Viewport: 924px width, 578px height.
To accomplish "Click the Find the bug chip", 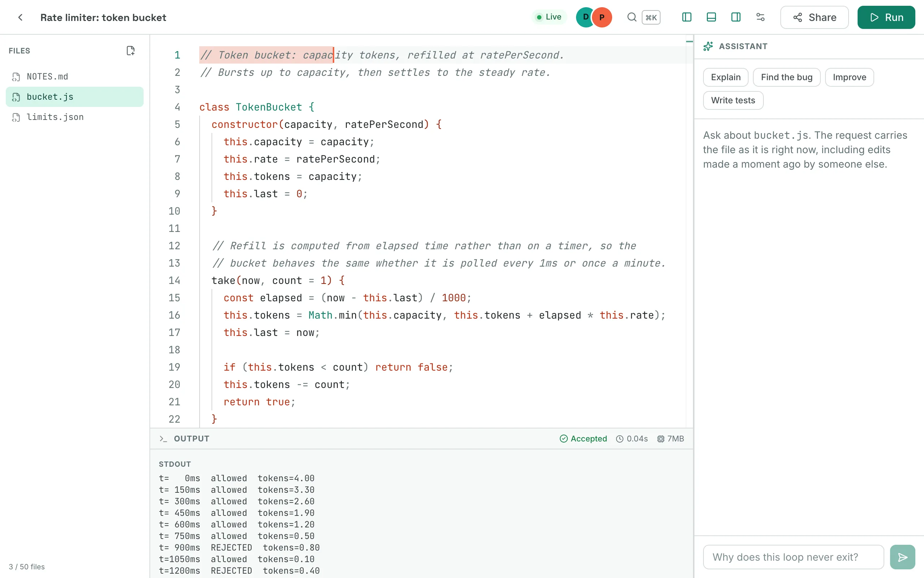I will tap(786, 77).
